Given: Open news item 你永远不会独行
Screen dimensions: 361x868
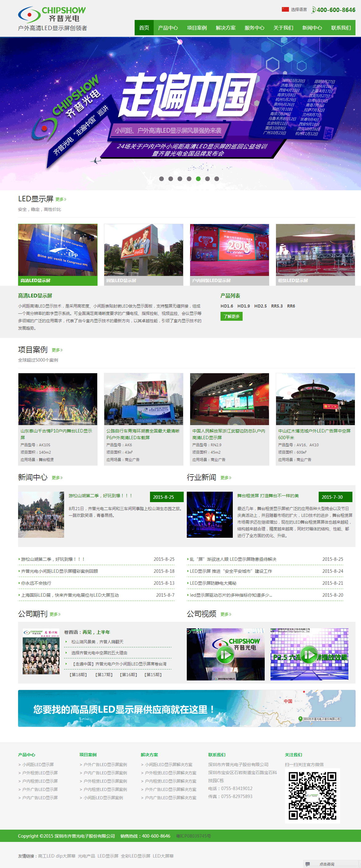Looking at the screenshot, I should coord(36,583).
